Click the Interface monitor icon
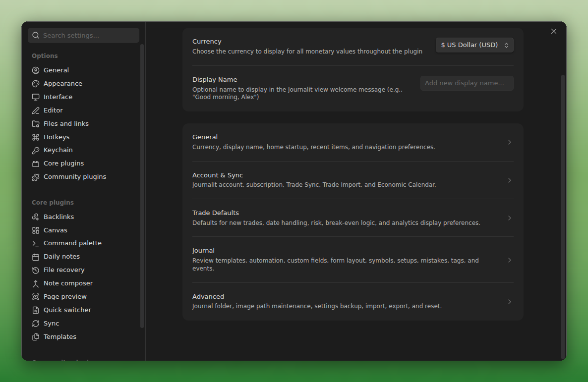Viewport: 588px width, 382px height. (36, 97)
